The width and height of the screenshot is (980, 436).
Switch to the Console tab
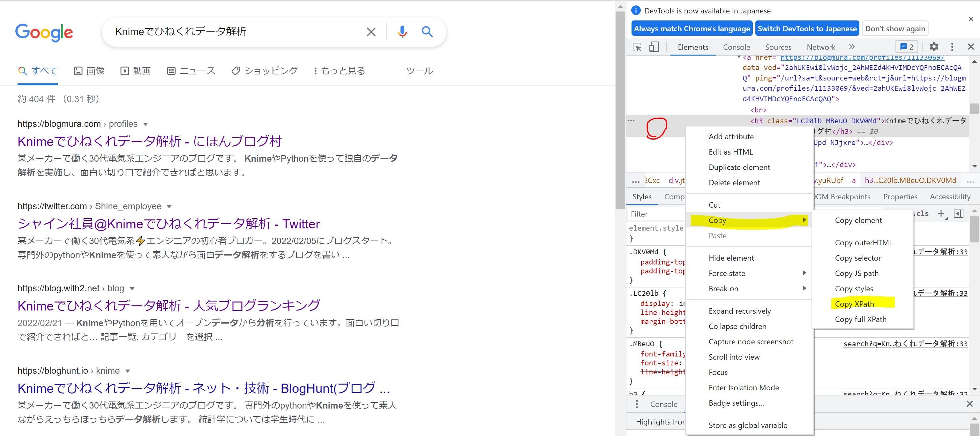pos(736,47)
